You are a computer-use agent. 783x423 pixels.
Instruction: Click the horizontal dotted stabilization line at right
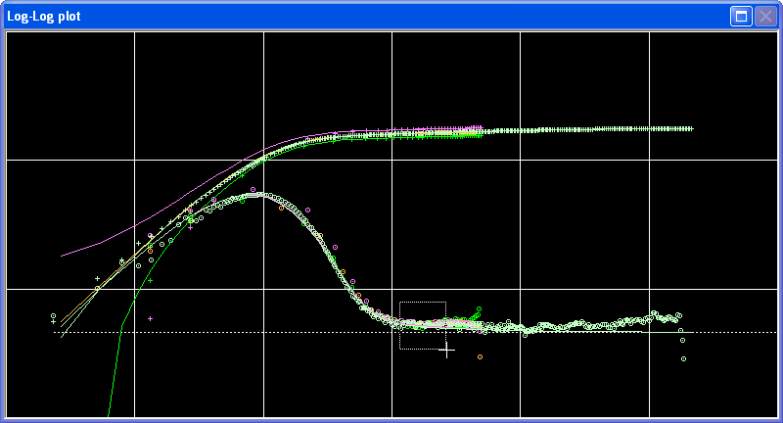(x=740, y=332)
